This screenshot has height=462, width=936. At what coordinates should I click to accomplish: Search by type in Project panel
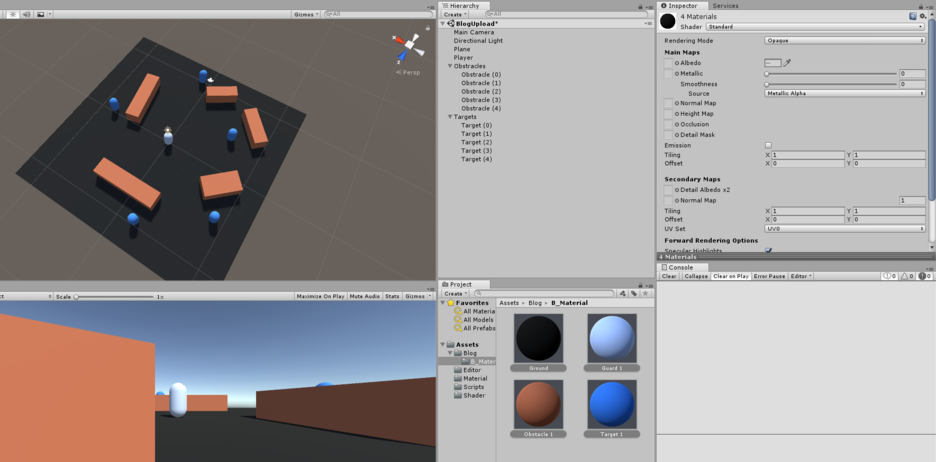(x=623, y=294)
